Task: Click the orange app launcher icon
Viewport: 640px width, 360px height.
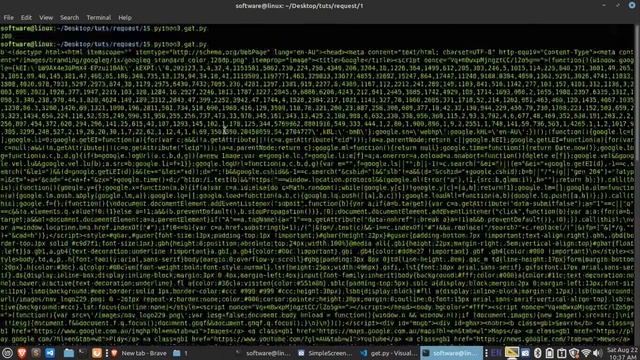Action: (97, 353)
